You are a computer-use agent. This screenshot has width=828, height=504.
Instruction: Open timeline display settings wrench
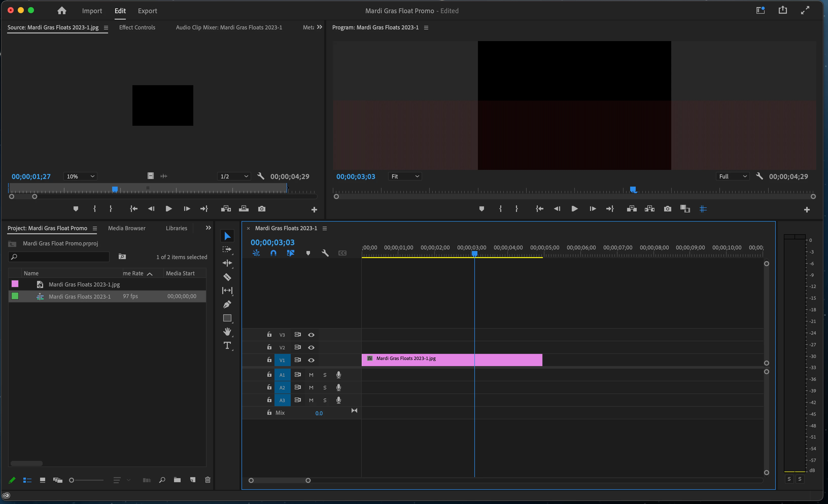(325, 253)
